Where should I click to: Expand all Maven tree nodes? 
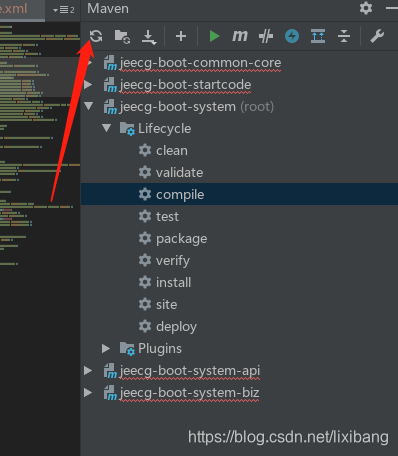(x=318, y=36)
